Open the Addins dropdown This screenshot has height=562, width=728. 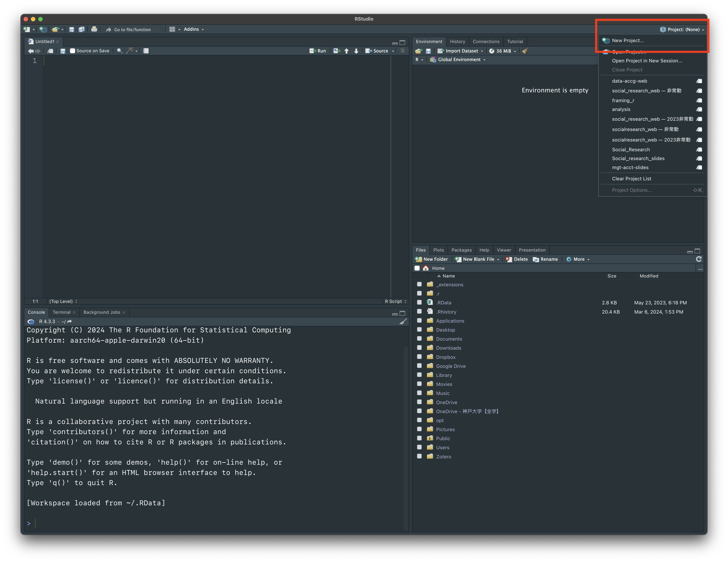click(193, 29)
